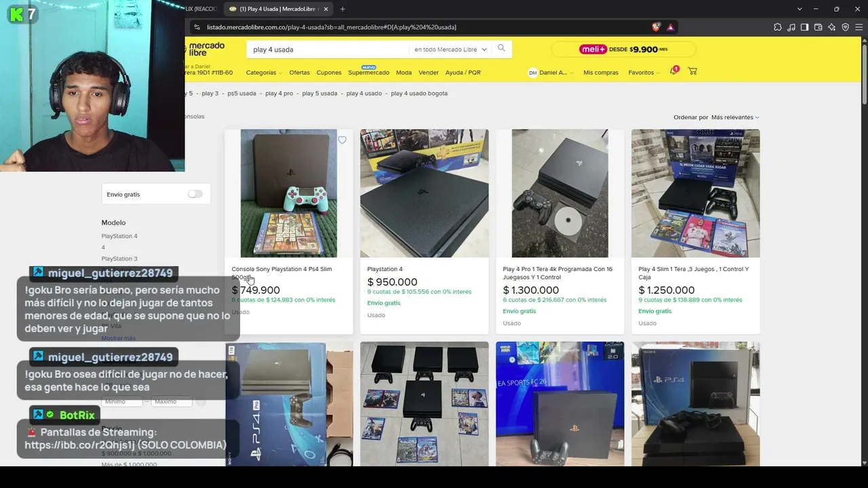Click '9 cuotas de $ 138.889' installment text
868x488 pixels.
click(690, 300)
